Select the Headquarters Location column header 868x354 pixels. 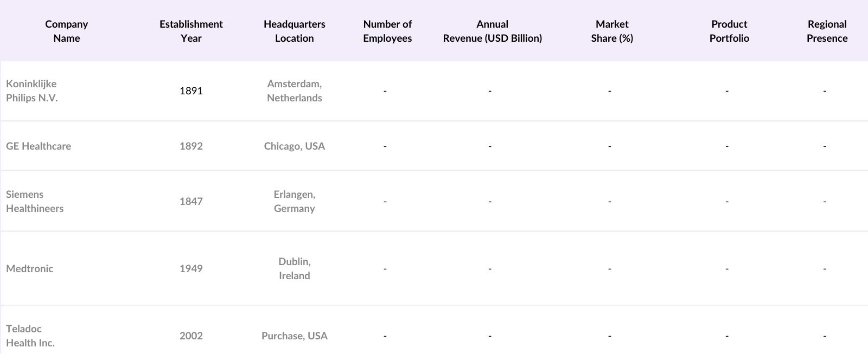294,31
